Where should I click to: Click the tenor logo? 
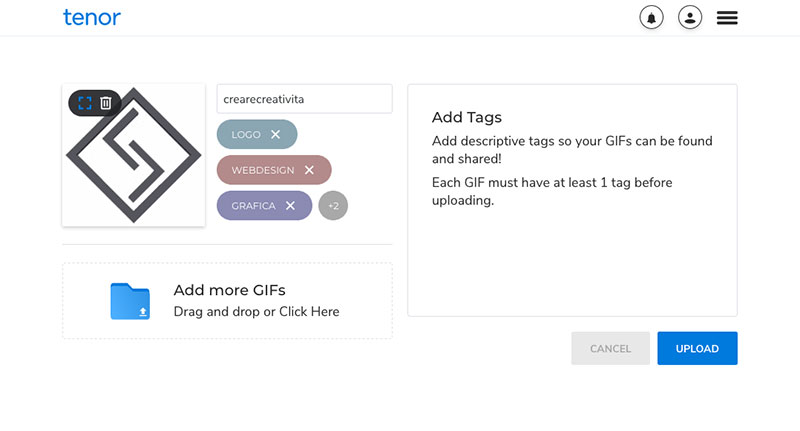tap(92, 17)
